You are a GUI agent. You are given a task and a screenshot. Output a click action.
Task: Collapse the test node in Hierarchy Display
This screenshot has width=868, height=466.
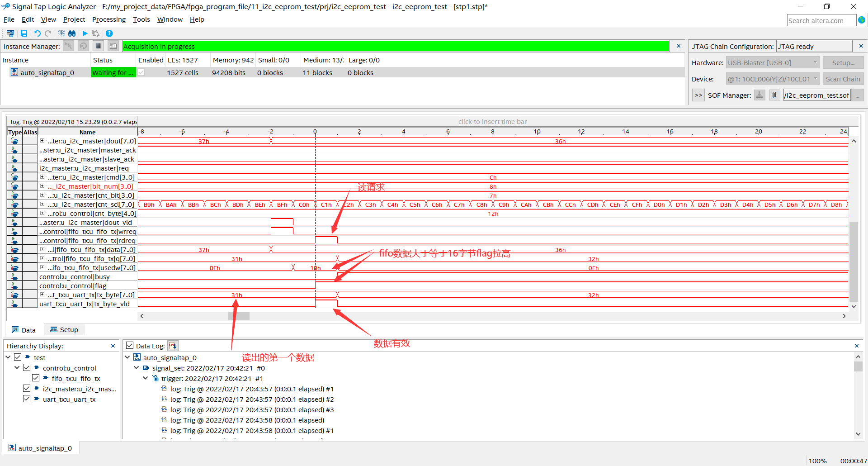(x=8, y=357)
